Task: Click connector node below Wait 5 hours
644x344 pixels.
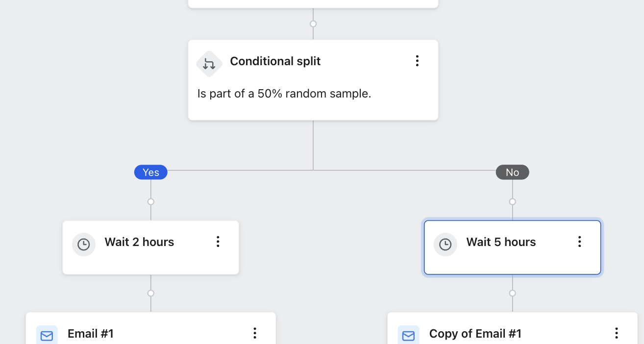Action: [513, 293]
